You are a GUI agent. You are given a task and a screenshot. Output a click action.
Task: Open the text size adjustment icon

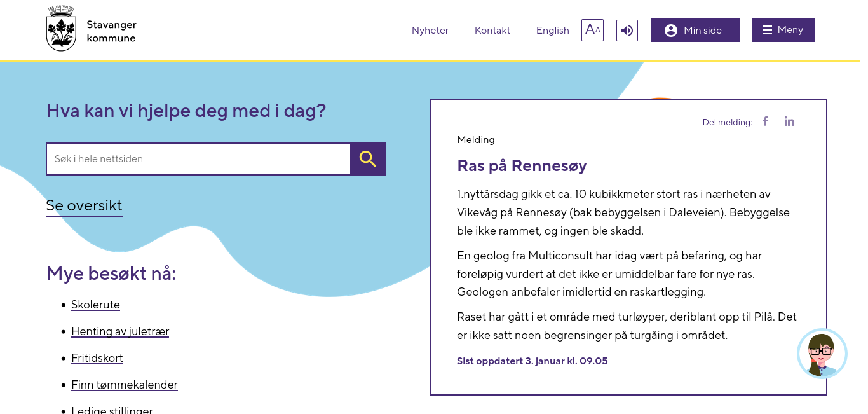(x=592, y=30)
